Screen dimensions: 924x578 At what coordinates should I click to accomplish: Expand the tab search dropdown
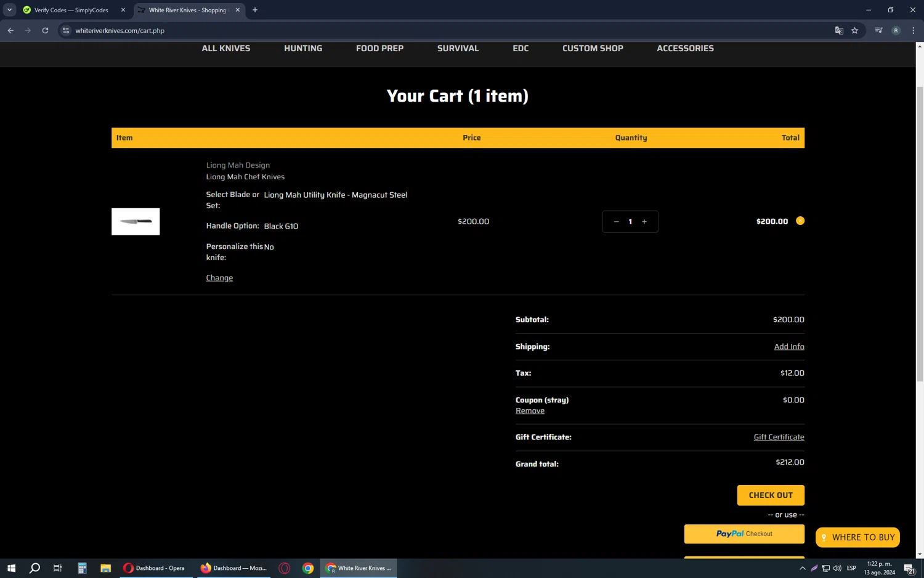(10, 10)
